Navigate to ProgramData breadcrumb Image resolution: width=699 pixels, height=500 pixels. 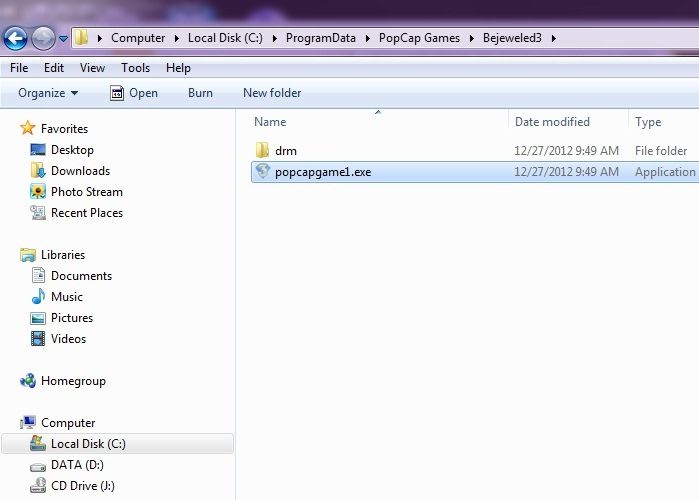point(321,38)
